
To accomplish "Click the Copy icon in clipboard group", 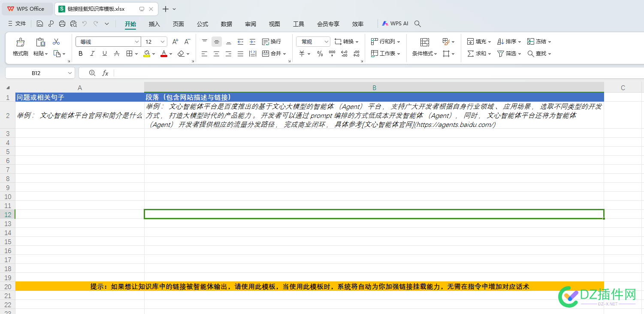I will 57,54.
